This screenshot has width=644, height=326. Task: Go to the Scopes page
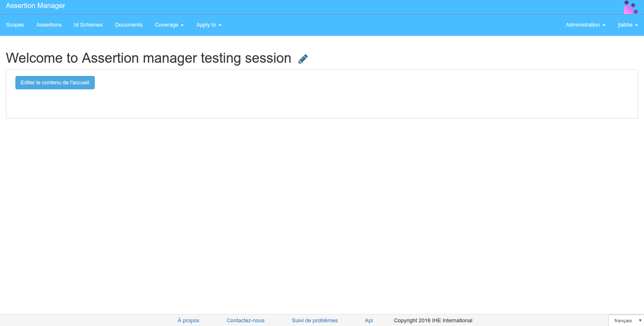15,25
